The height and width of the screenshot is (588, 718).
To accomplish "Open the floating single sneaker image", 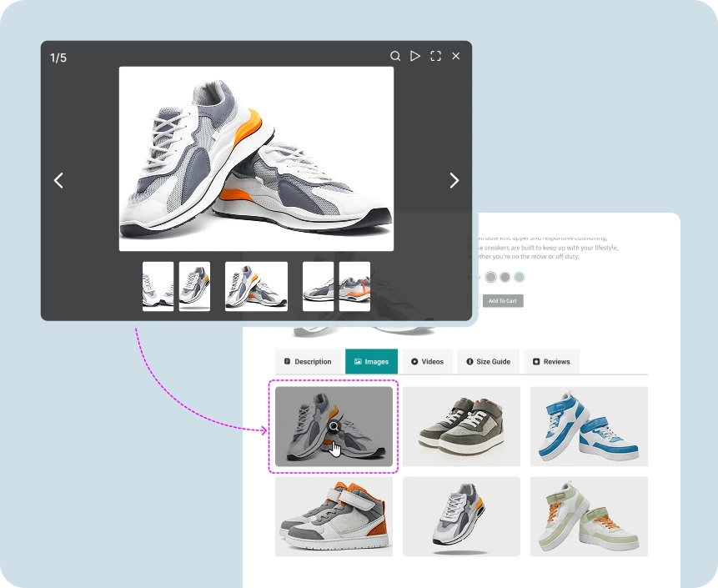I will [461, 516].
